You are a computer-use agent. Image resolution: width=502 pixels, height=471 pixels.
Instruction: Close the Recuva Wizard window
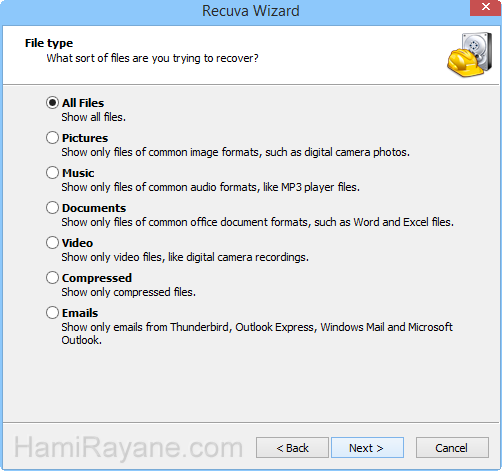pos(486,7)
